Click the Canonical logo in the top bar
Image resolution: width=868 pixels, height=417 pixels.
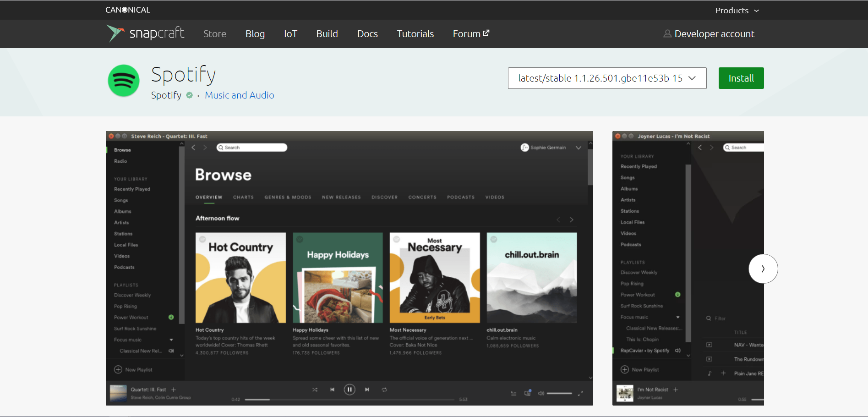point(128,10)
